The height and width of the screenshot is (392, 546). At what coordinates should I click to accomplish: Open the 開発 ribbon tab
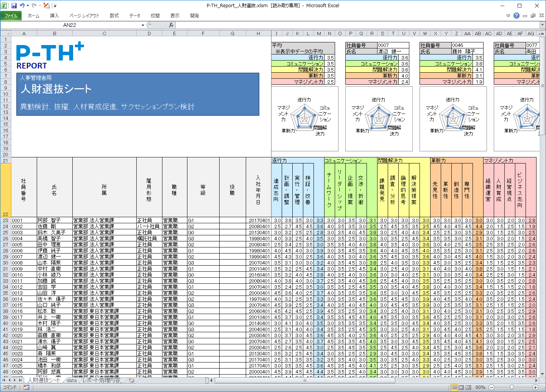pyautogui.click(x=195, y=16)
